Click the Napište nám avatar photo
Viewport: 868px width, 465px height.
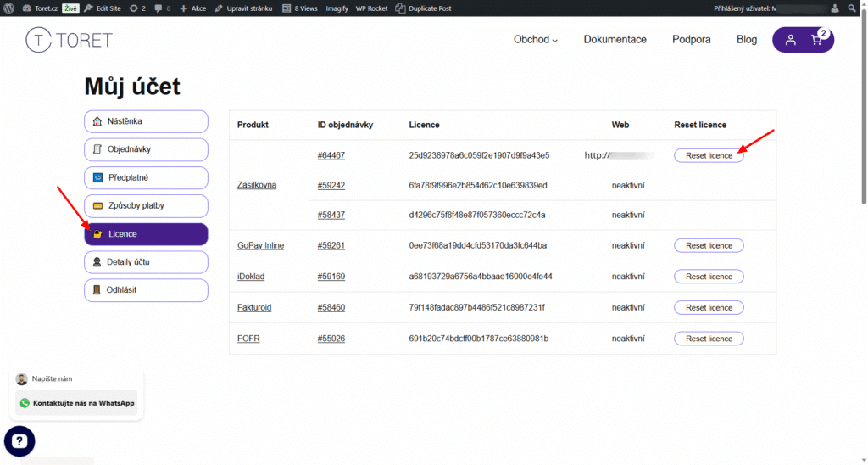(21, 379)
